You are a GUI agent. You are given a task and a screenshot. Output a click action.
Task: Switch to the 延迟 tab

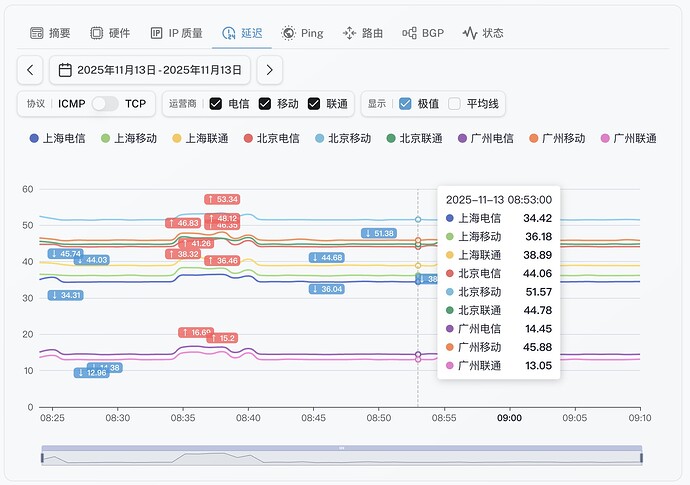pyautogui.click(x=243, y=33)
